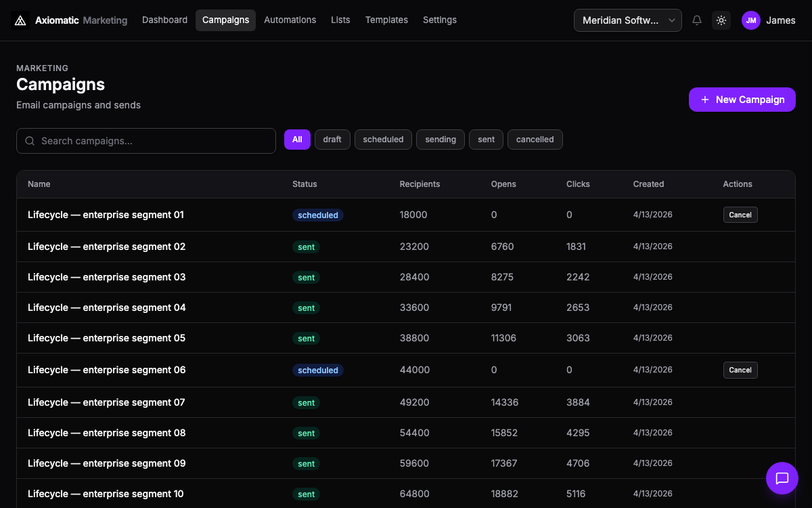Image resolution: width=812 pixels, height=508 pixels.
Task: Show only cancelled campaigns
Action: point(535,140)
